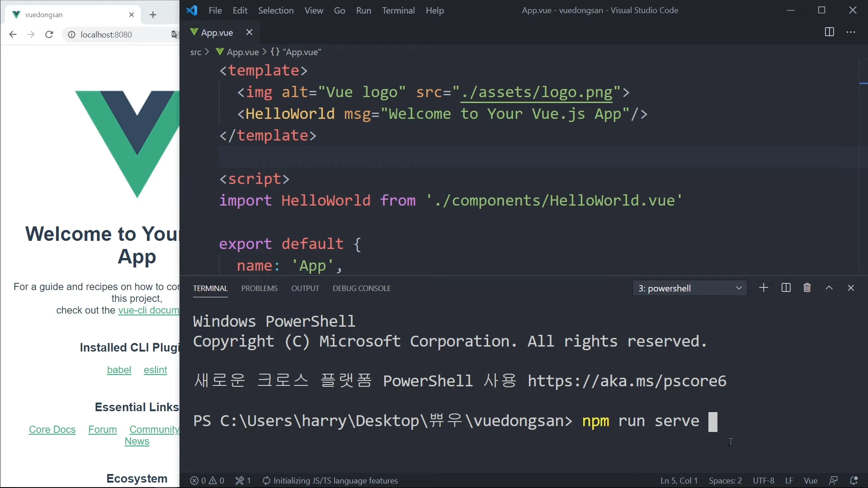Switch to the PROBLEMS panel tab
868x488 pixels.
coord(259,288)
